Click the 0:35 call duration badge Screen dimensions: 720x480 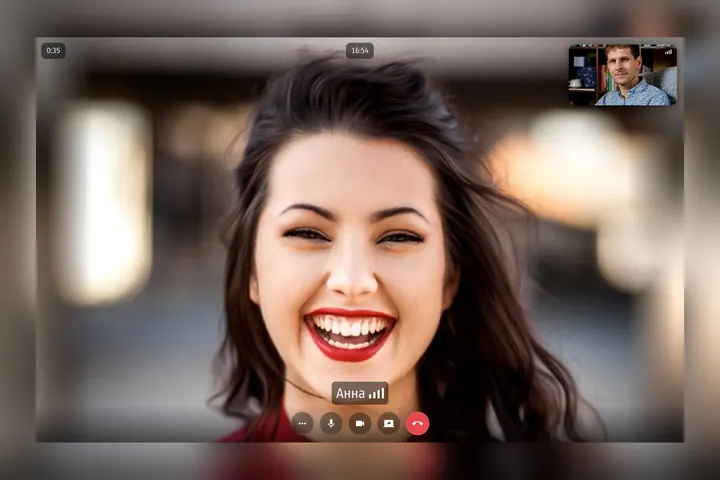pos(53,51)
